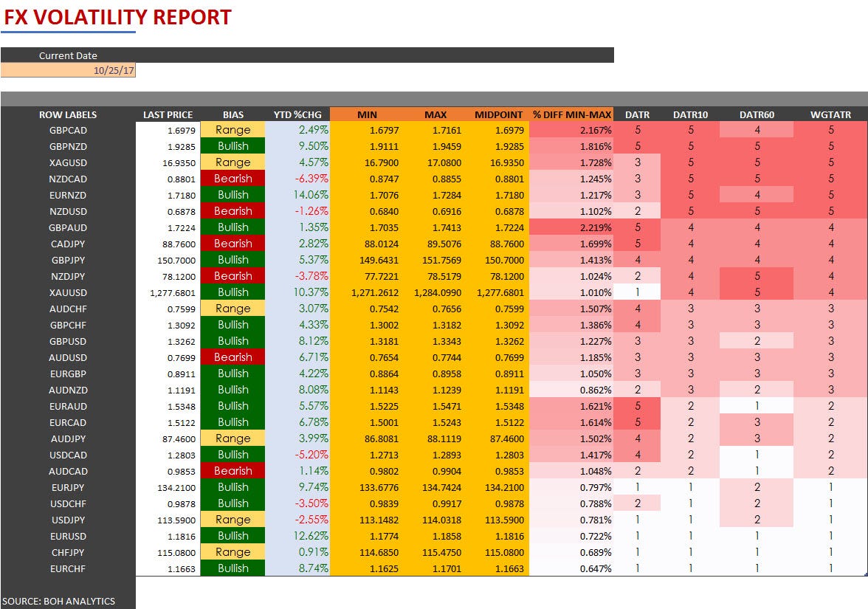Click GBPJPY min value 149.6431
The width and height of the screenshot is (868, 609).
[x=379, y=260]
